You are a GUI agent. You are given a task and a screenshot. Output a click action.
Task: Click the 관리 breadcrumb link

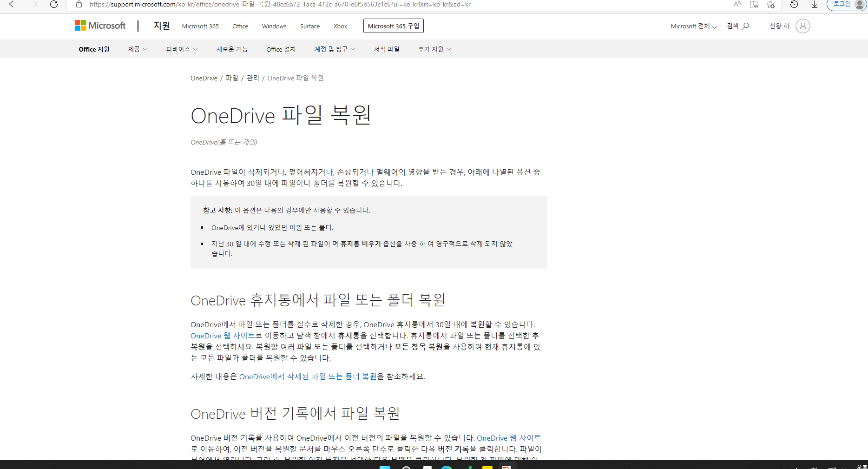tap(253, 78)
